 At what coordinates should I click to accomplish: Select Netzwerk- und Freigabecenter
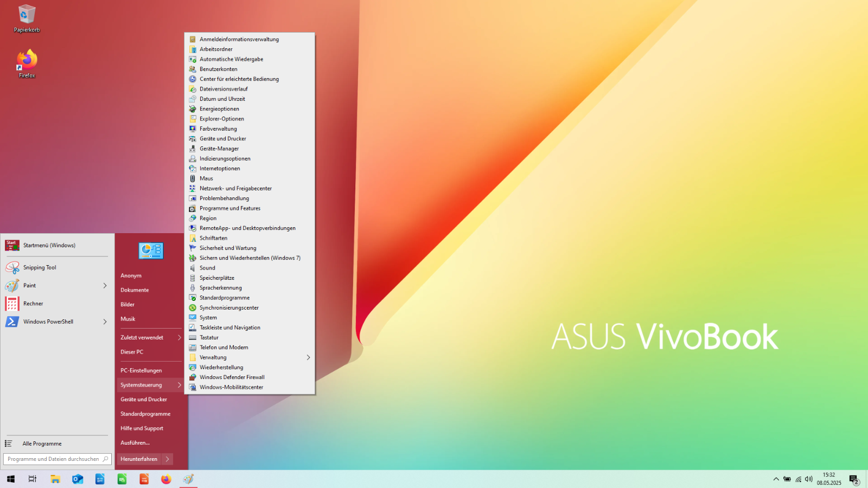click(x=250, y=188)
